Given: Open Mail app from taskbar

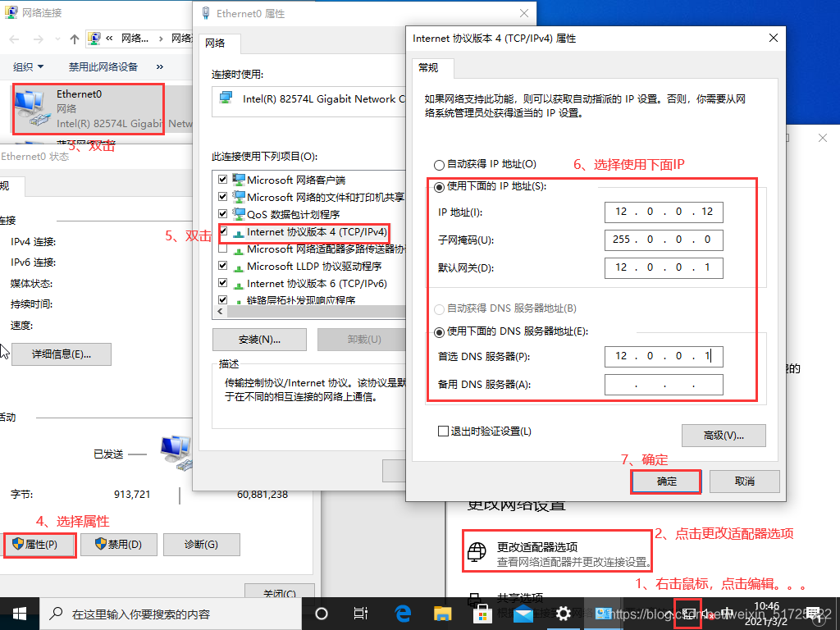Looking at the screenshot, I should click(x=523, y=614).
